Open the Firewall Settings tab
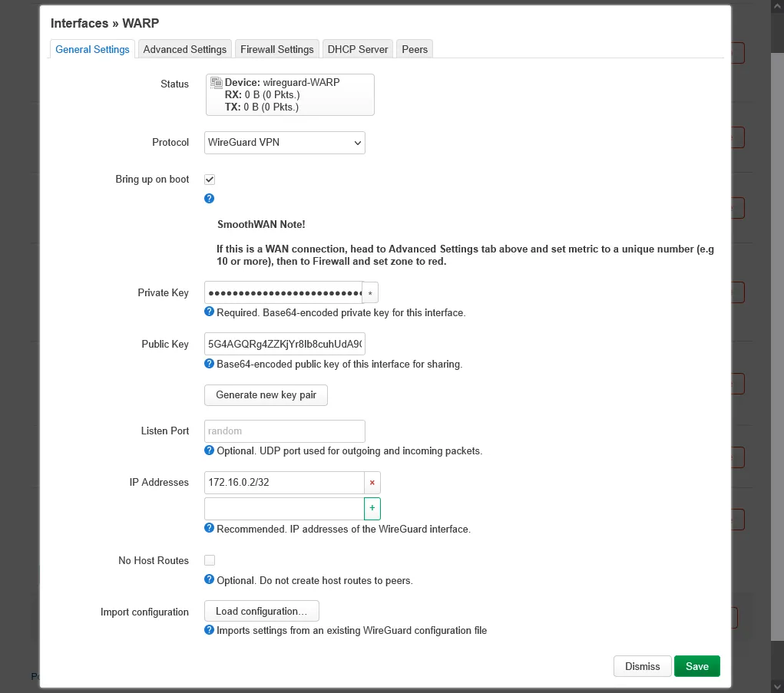 pyautogui.click(x=277, y=49)
